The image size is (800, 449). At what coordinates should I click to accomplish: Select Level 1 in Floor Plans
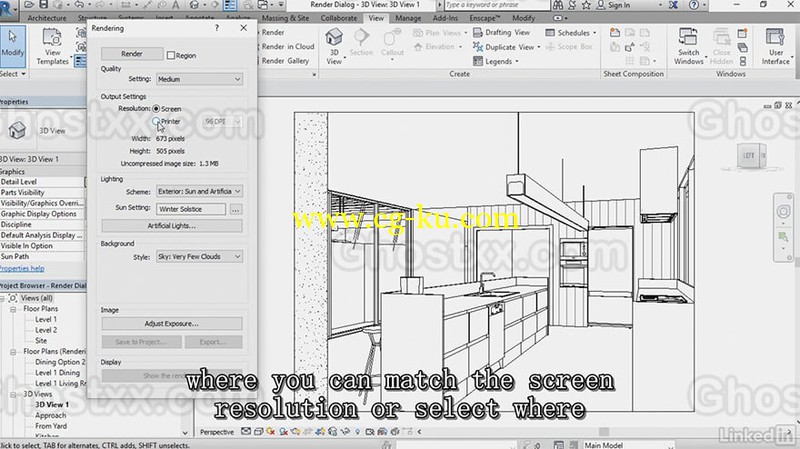click(46, 319)
